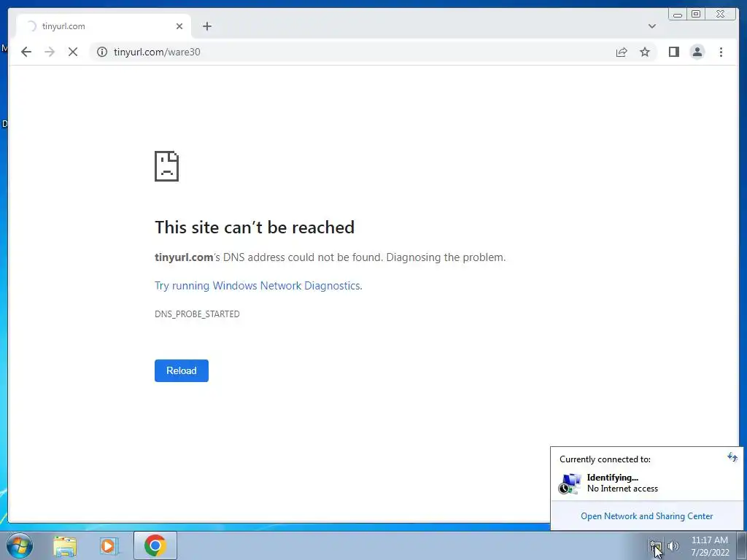Click the Reload button

(x=182, y=370)
